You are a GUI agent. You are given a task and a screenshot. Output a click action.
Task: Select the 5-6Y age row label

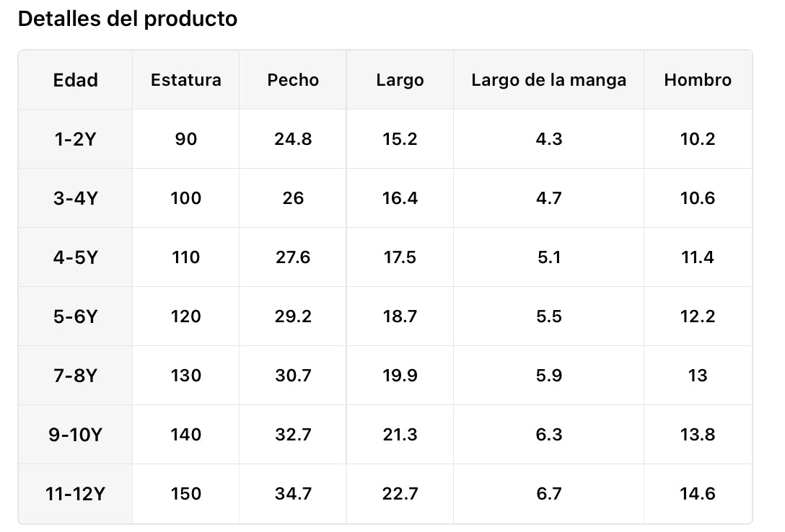76,316
